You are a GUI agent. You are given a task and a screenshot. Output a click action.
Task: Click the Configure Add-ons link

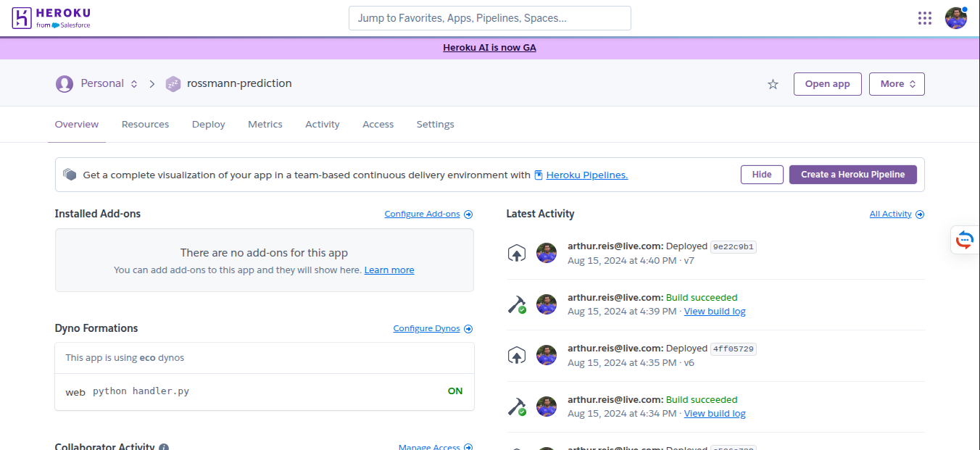[x=423, y=214]
